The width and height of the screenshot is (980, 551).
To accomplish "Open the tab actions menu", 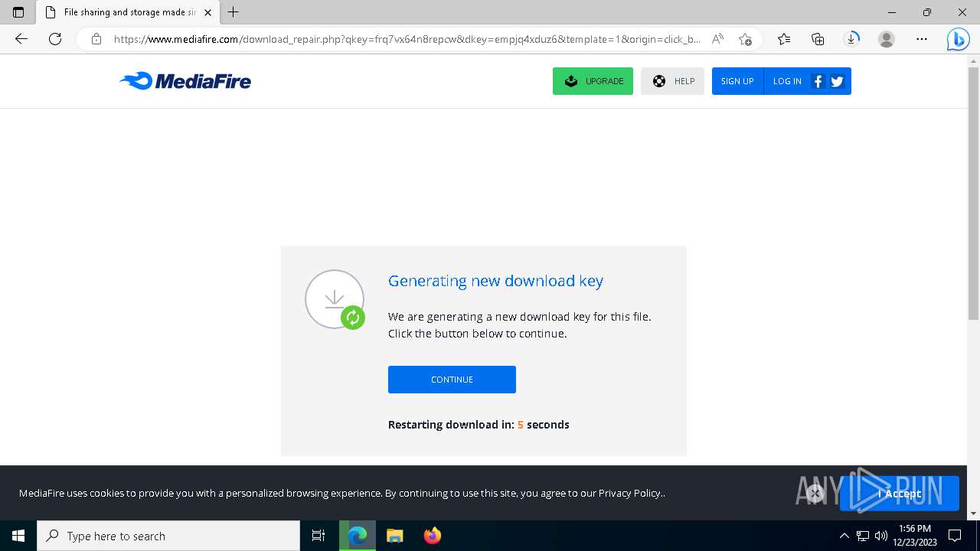I will tap(18, 12).
